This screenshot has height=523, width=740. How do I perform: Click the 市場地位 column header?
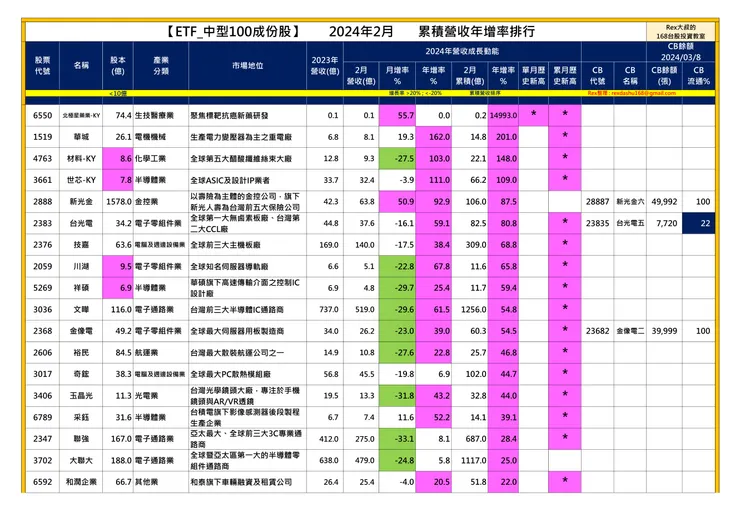247,66
